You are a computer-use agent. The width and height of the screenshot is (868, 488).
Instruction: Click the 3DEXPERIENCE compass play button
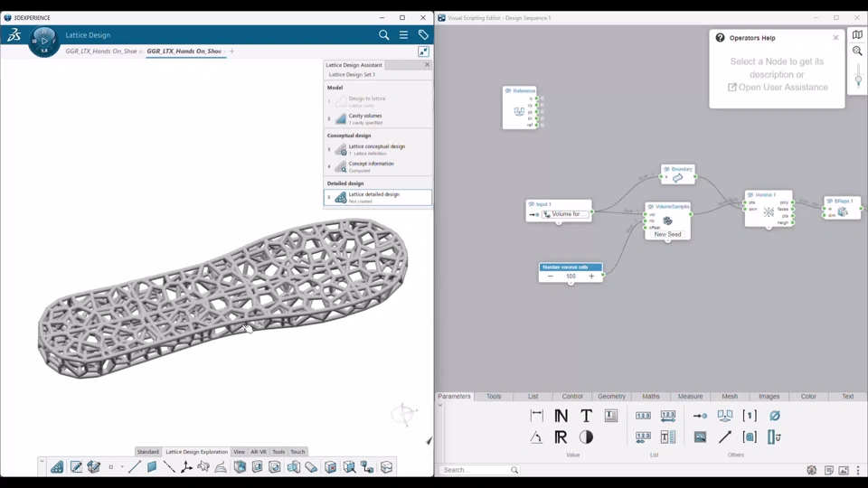(44, 41)
